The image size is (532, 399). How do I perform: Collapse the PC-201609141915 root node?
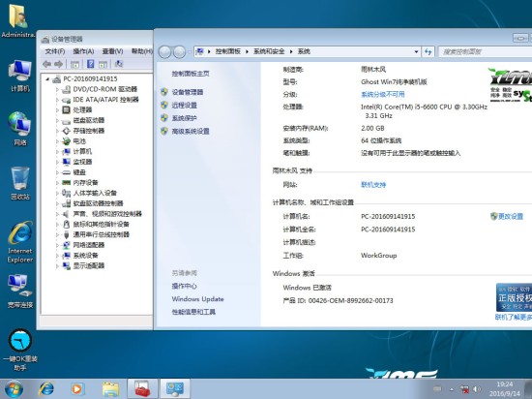point(47,78)
